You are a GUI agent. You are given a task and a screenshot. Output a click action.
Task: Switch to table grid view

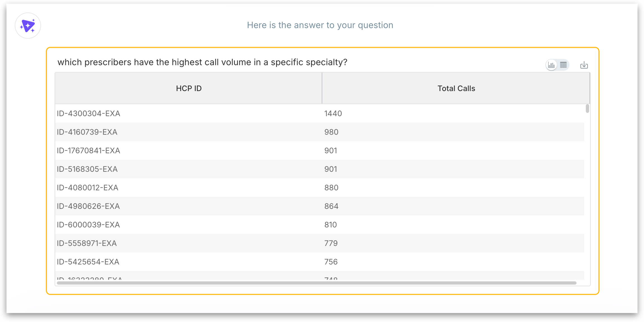(x=563, y=65)
